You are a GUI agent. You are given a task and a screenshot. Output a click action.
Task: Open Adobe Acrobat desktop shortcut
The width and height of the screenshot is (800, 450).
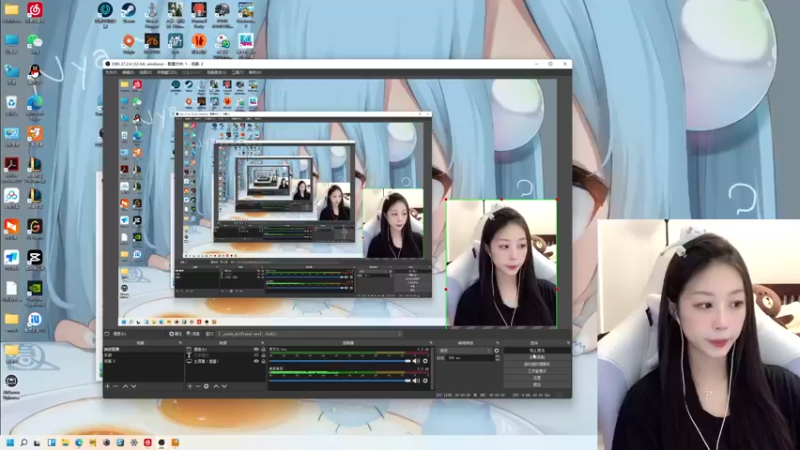[11, 165]
